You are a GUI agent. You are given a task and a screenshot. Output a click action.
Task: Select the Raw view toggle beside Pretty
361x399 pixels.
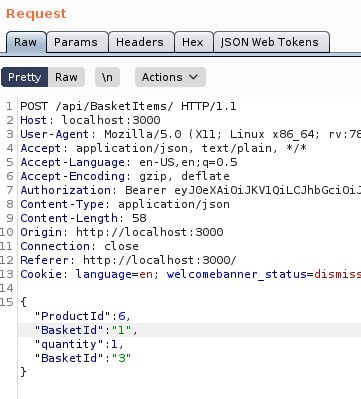pos(66,77)
